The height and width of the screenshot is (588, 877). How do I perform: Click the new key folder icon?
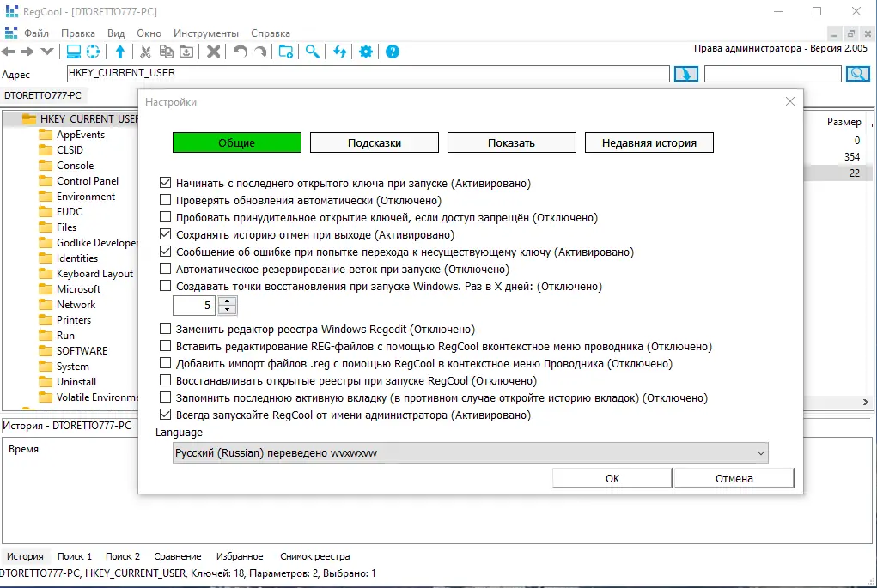click(286, 52)
